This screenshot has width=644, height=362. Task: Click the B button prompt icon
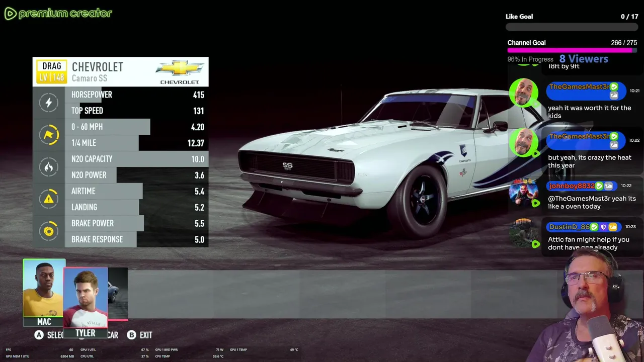[x=131, y=335]
